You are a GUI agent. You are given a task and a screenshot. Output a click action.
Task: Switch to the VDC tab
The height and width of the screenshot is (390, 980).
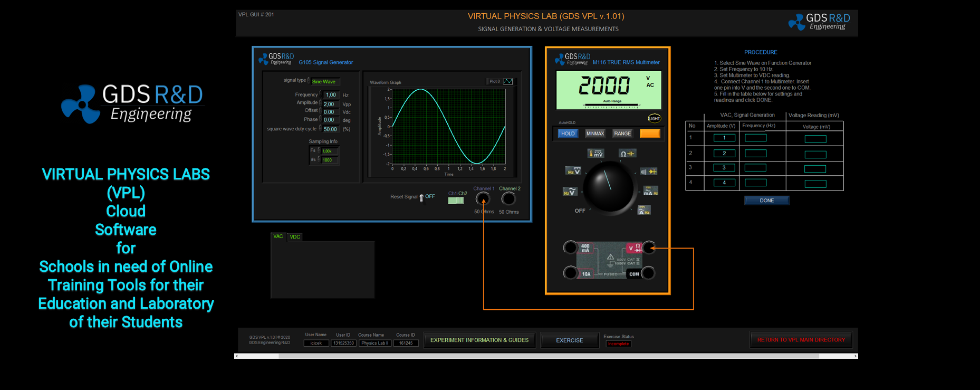(295, 237)
